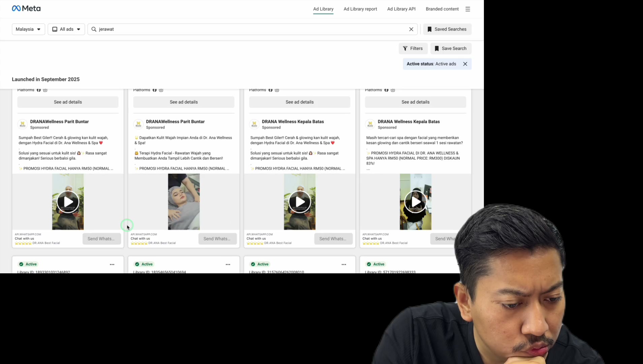The image size is (643, 364).
Task: Click the Send WhatsApp button on the first ad
Action: pyautogui.click(x=101, y=239)
